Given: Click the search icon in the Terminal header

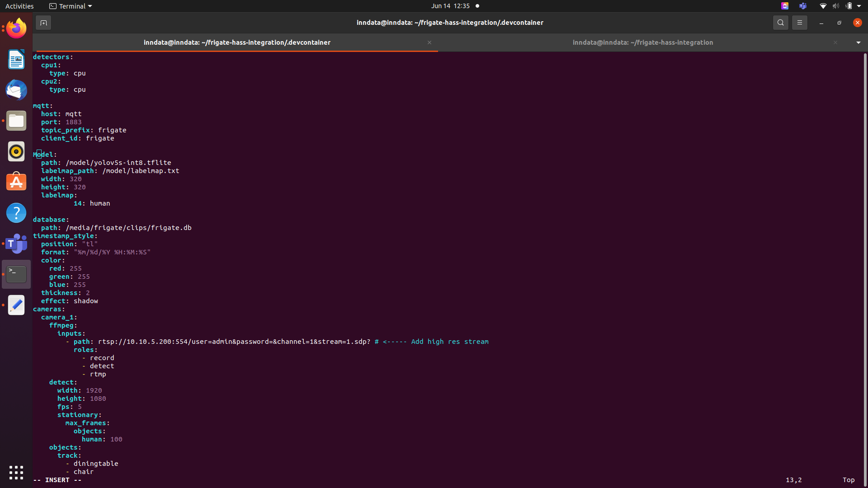Looking at the screenshot, I should [x=780, y=22].
